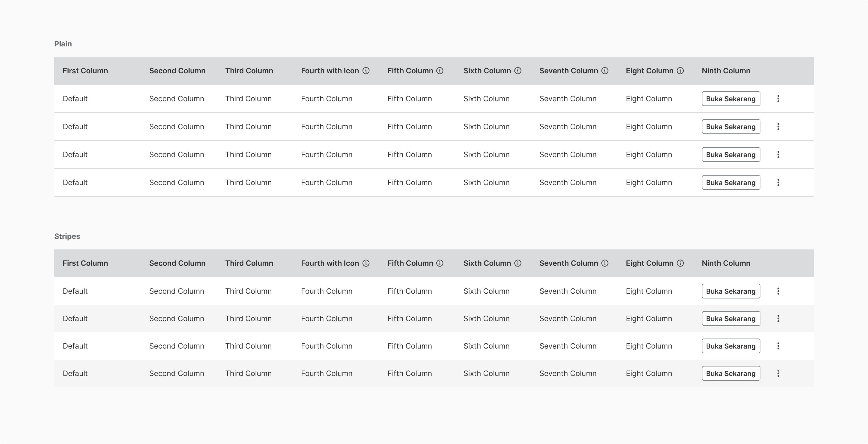Click info icon next to Plain table's Fifth Column header
Image resolution: width=868 pixels, height=444 pixels.
tap(440, 71)
